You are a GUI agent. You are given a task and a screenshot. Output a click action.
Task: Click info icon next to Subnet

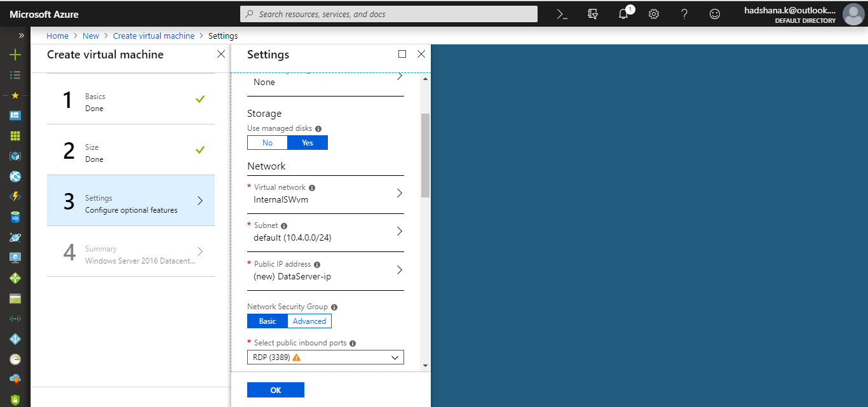click(284, 226)
